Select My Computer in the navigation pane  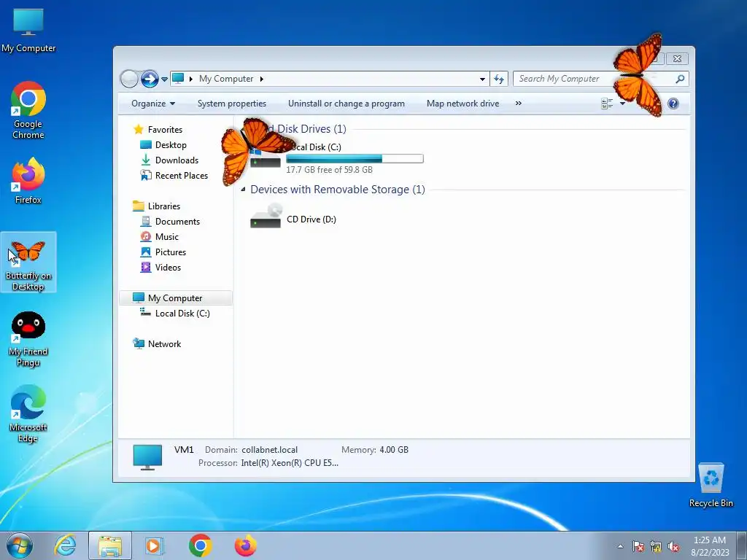click(175, 298)
